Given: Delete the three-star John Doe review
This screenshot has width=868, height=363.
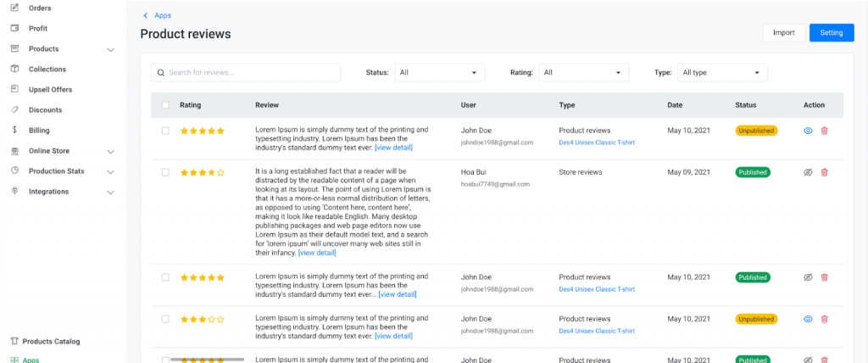Looking at the screenshot, I should point(824,319).
